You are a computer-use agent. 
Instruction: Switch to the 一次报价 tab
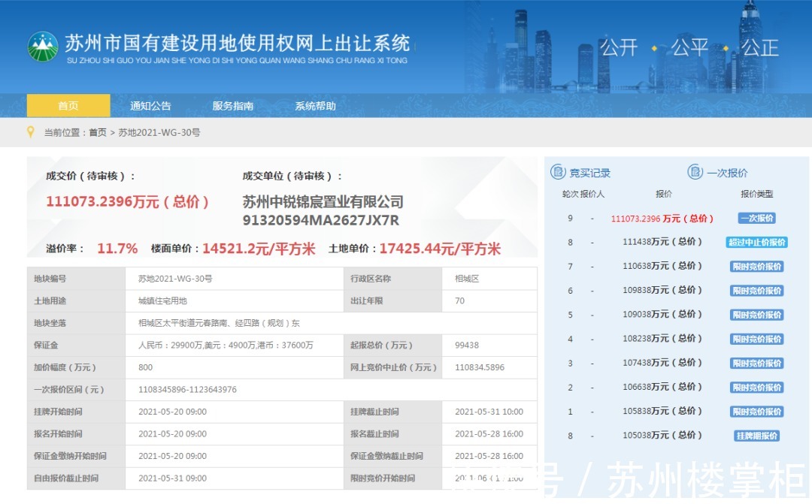[x=728, y=173]
